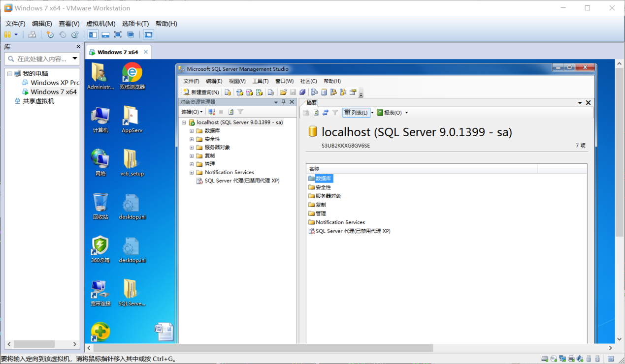This screenshot has width=625, height=364.
Task: Click the save all icon in SSMS toolbar
Action: point(302,92)
